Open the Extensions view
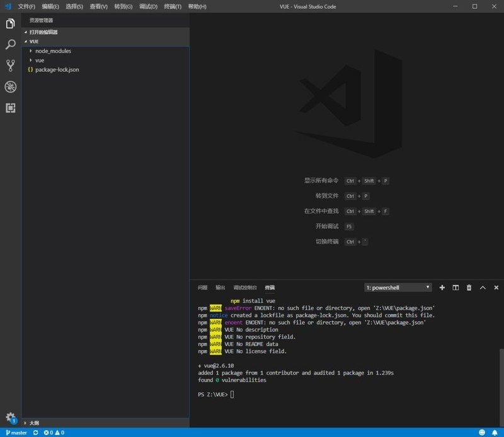The height and width of the screenshot is (437, 504). click(10, 108)
